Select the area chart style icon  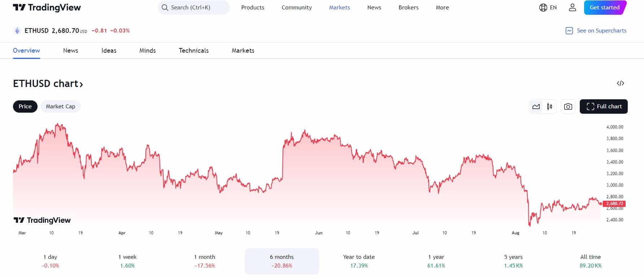[x=536, y=107]
